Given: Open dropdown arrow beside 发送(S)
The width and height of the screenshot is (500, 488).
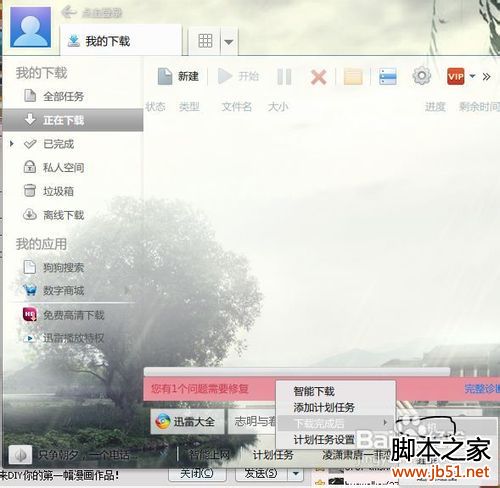Looking at the screenshot, I should click(x=296, y=473).
